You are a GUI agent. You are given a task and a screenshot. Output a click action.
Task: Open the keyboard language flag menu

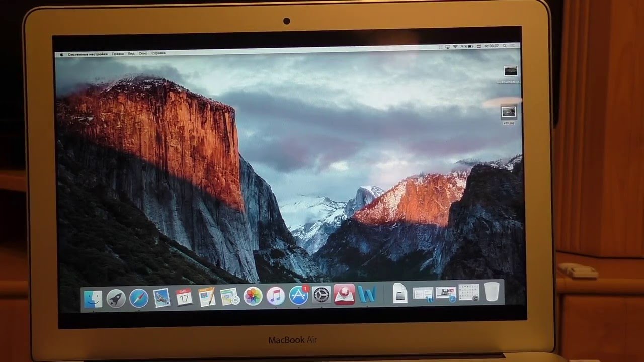pos(479,46)
